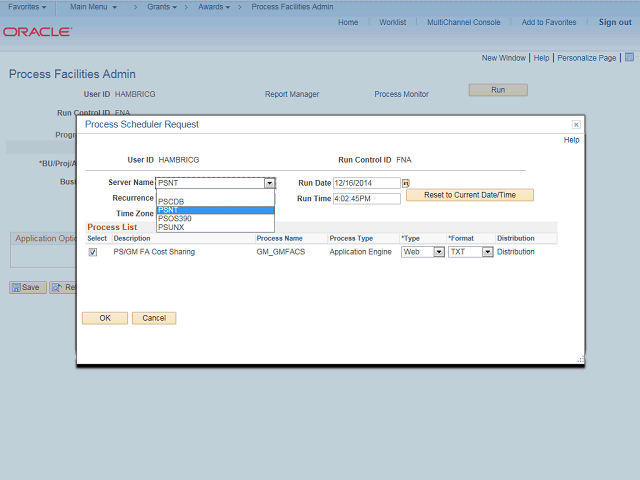Click the Description column header
640x480 pixels.
[x=132, y=238]
